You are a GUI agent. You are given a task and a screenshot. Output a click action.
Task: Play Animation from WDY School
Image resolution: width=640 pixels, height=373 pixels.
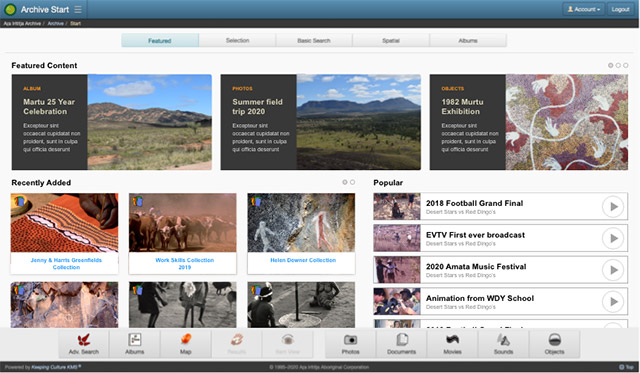click(x=613, y=302)
